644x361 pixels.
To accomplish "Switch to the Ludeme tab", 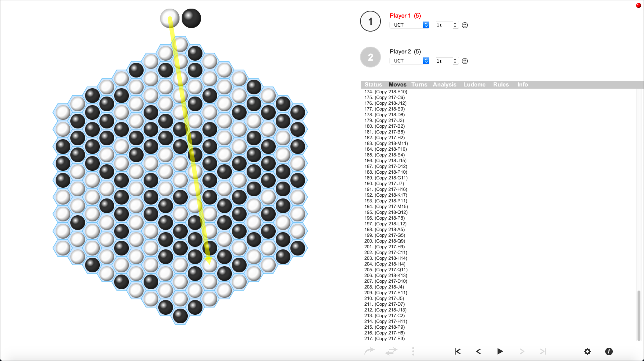I will point(474,85).
